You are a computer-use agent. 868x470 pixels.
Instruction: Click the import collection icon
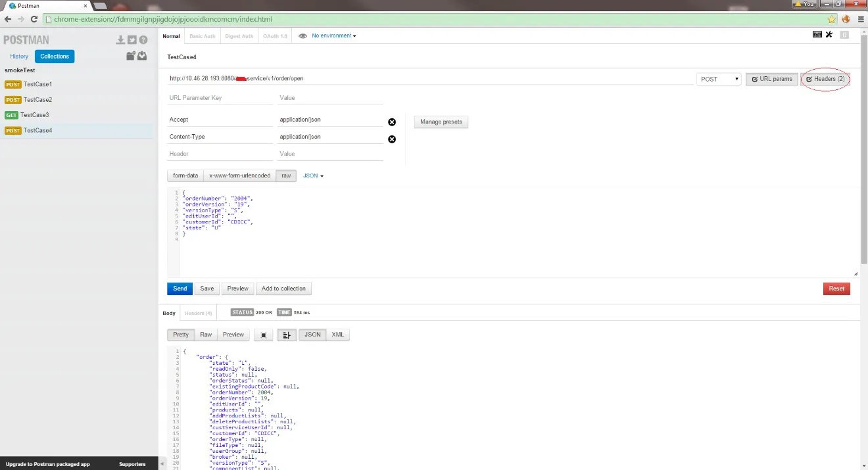[142, 56]
